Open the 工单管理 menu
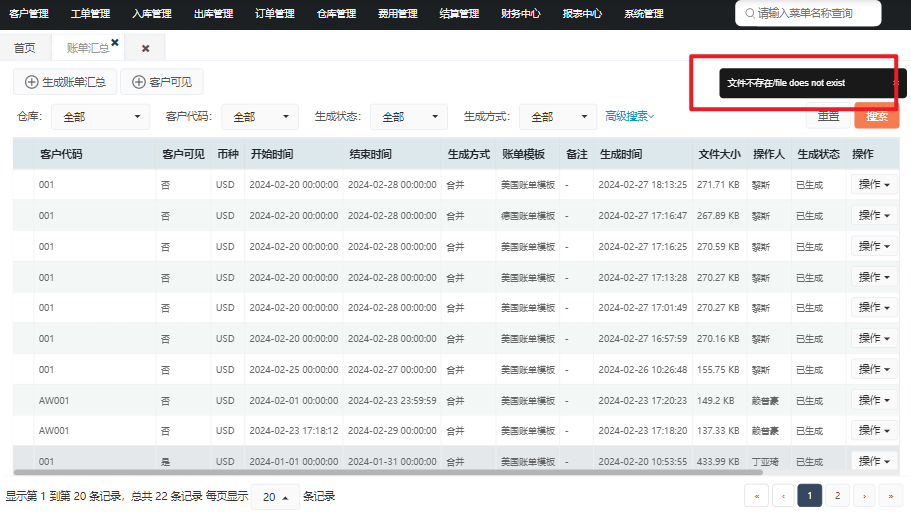Viewport: 911px width, 523px height. tap(91, 13)
